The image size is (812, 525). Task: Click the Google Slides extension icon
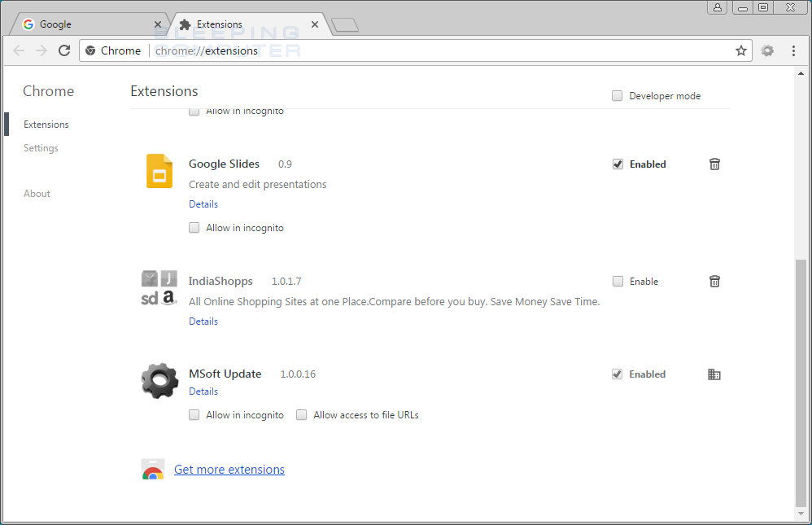(159, 171)
